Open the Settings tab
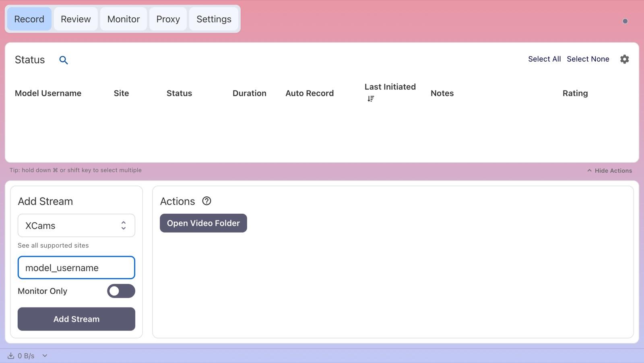This screenshot has height=363, width=644. pos(214,19)
